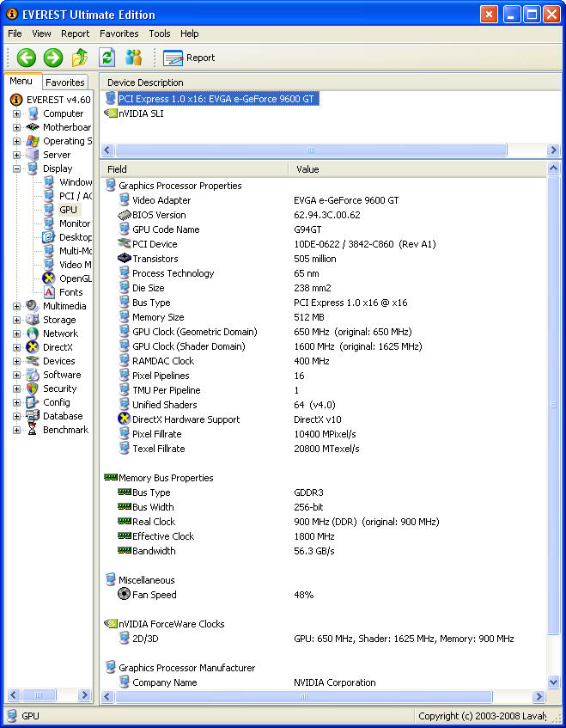Select the Config icon in the tree
This screenshot has width=566, height=728.
pyautogui.click(x=33, y=402)
